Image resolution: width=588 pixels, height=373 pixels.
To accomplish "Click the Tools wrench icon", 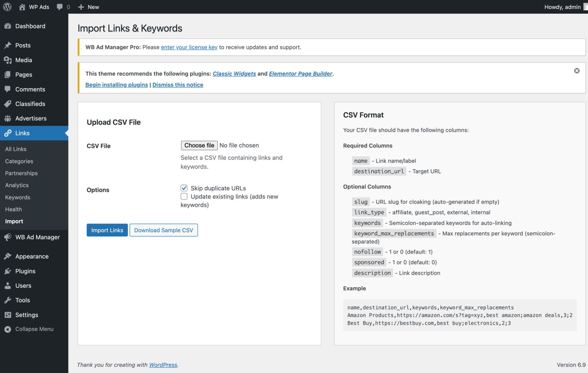I will (8, 300).
